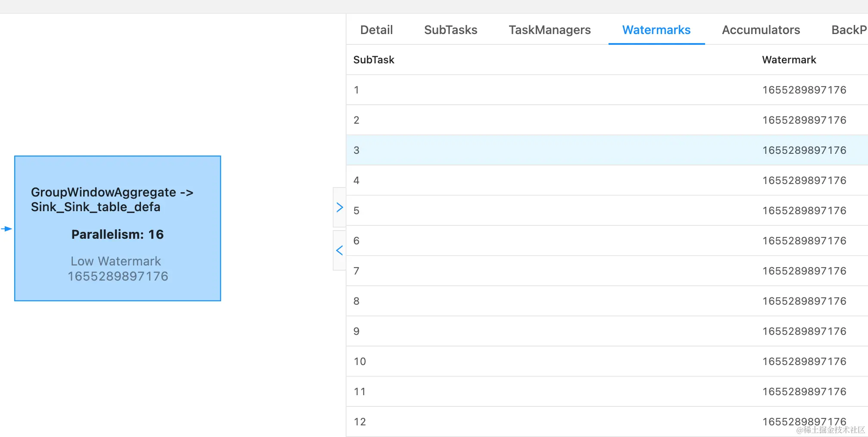Expand the panel with right chevron
This screenshot has width=868, height=437.
pyautogui.click(x=340, y=207)
